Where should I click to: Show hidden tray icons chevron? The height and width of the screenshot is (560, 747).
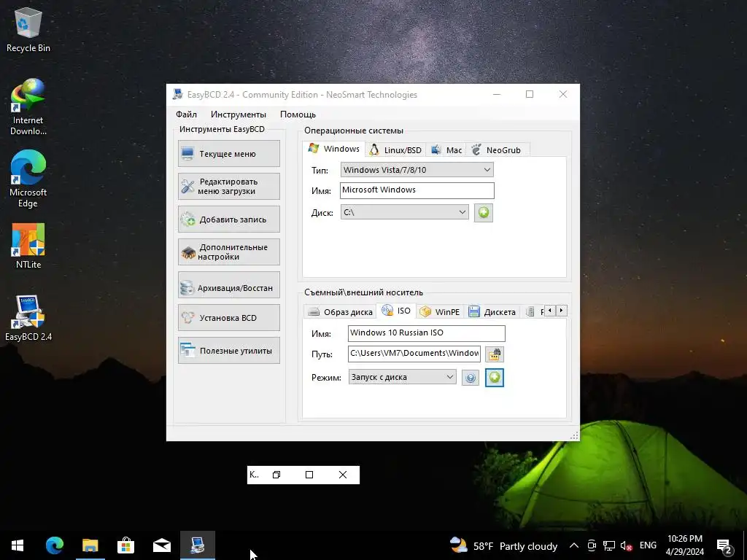574,545
